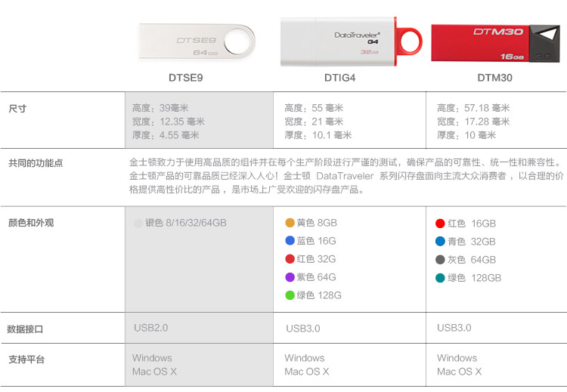The width and height of the screenshot is (567, 392).
Task: Click USB3.0 in the DTM30 column
Action: (x=454, y=328)
